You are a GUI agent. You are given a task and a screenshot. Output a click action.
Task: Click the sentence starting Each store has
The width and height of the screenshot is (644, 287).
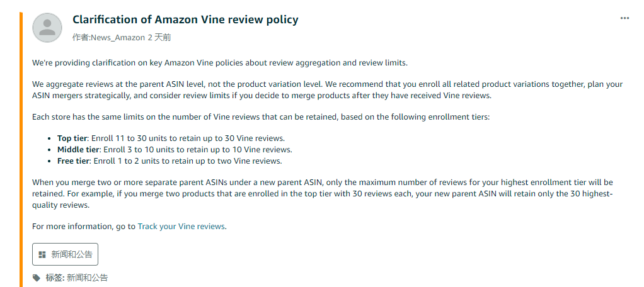tap(261, 117)
